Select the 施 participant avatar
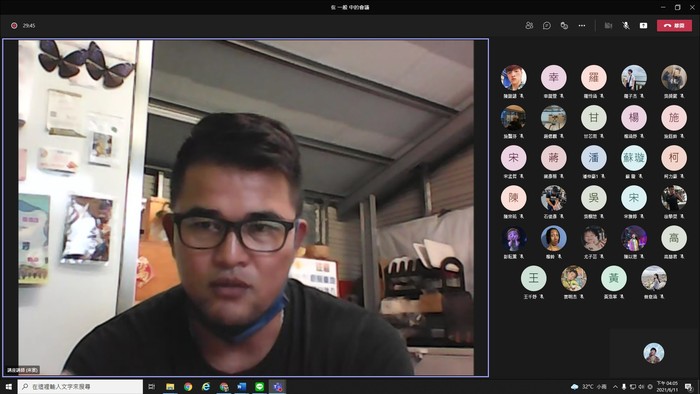 tap(674, 118)
